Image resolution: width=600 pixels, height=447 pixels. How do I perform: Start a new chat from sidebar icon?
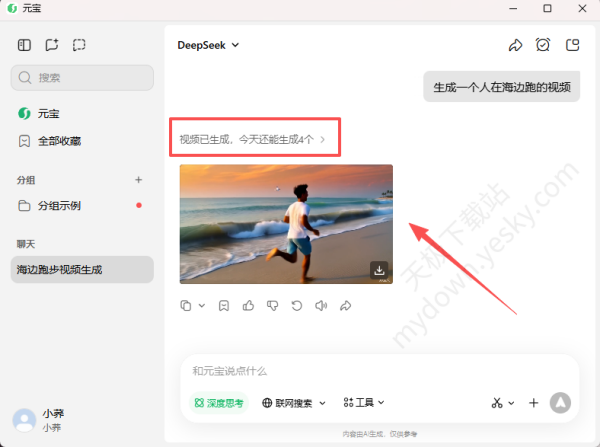click(x=52, y=45)
